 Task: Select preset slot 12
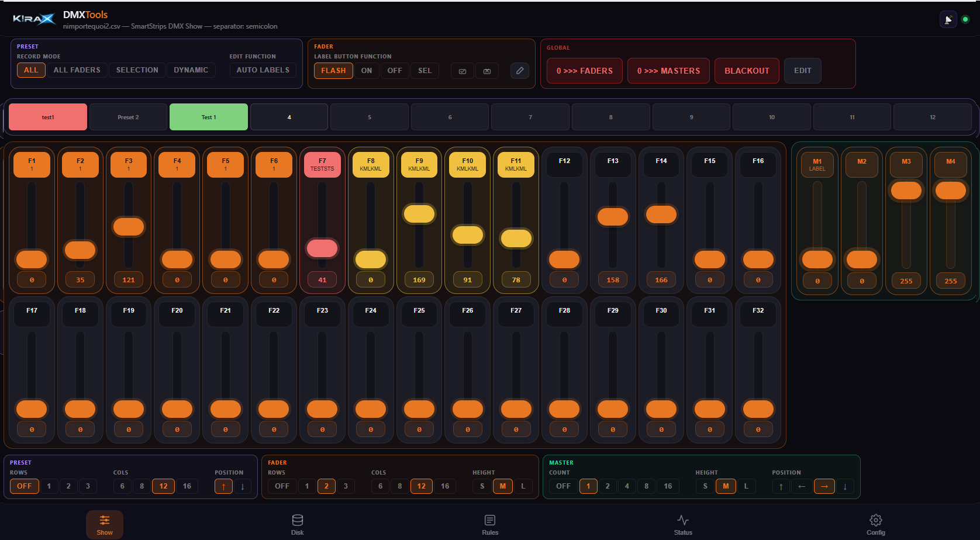click(933, 117)
